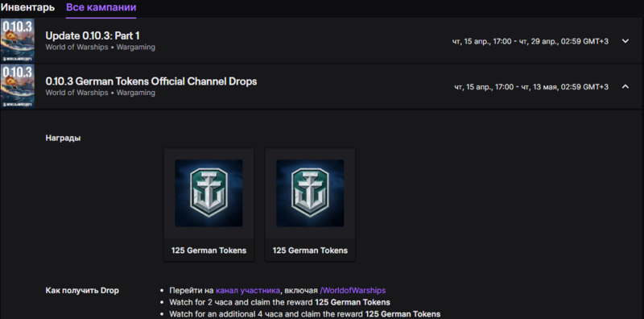This screenshot has width=644, height=319.
Task: Click the Как получить Drop heading
Action: tap(82, 291)
